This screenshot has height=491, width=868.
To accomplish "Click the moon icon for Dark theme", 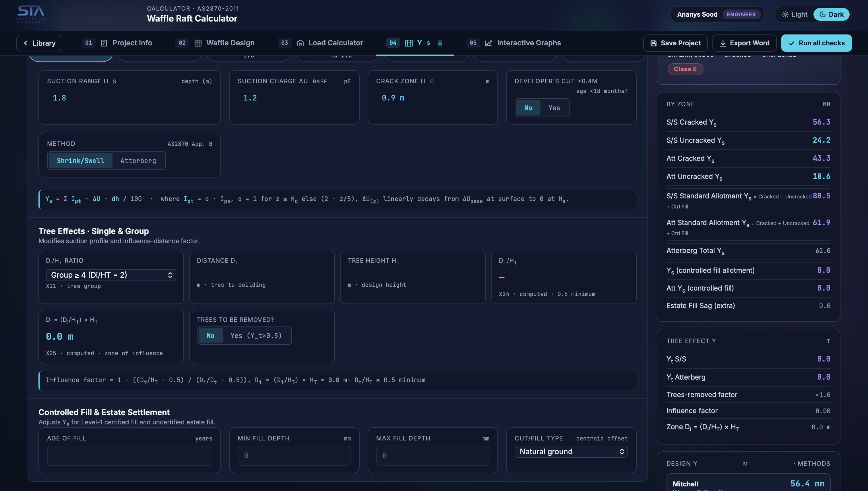I will click(822, 15).
